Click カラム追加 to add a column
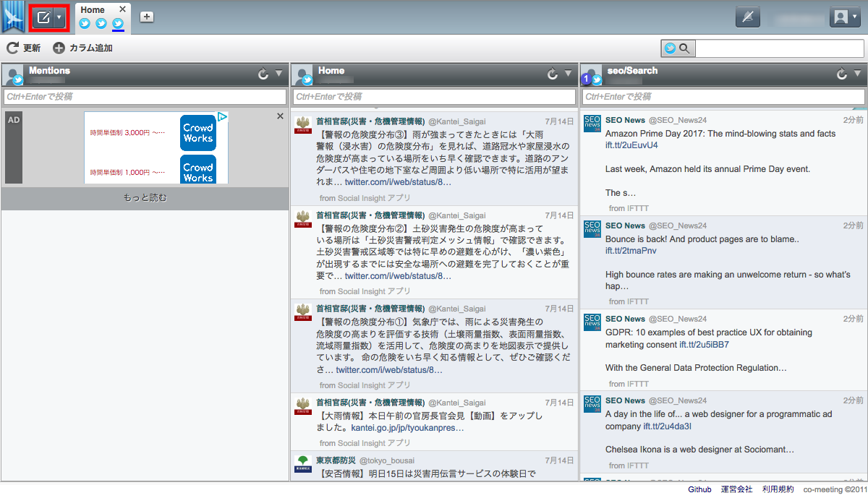 [82, 48]
